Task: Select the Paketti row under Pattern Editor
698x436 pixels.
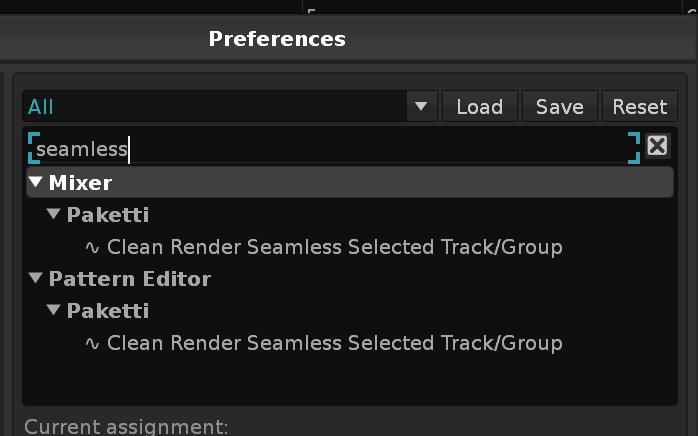Action: (x=350, y=311)
